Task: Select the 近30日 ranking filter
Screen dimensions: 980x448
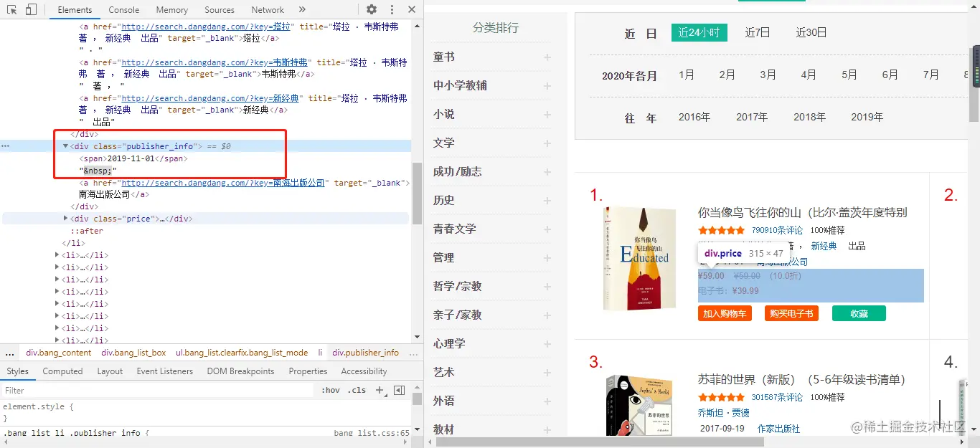Action: (811, 32)
